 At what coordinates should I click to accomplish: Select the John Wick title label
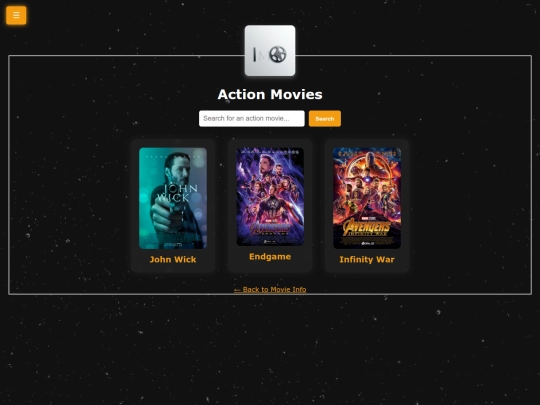173,259
